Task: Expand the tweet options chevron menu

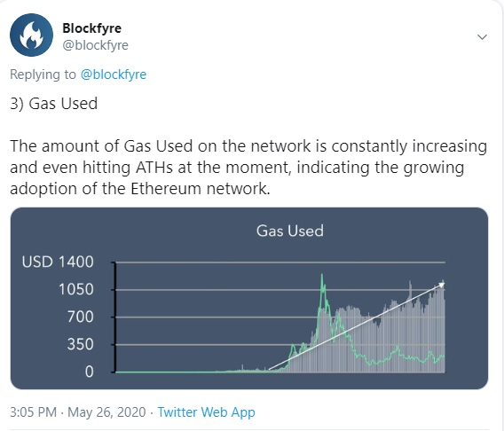Action: (x=482, y=37)
